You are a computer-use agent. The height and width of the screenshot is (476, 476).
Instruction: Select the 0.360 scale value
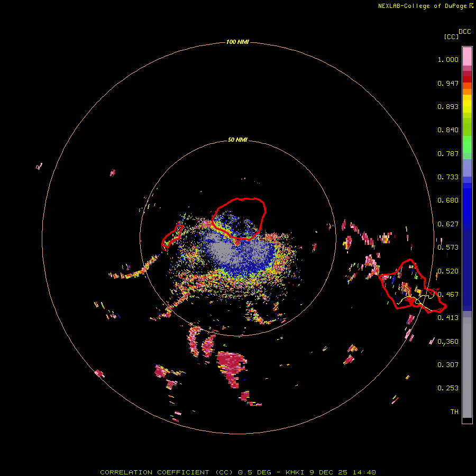(448, 342)
